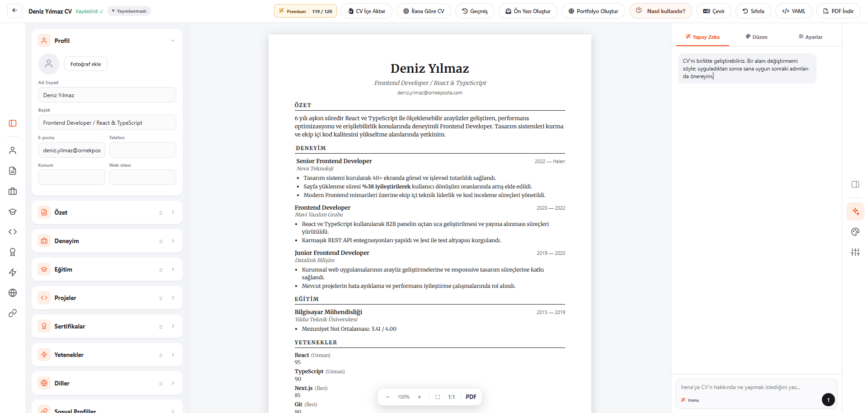The width and height of the screenshot is (868, 413).
Task: Expand the Projeler section chevron
Action: click(173, 298)
